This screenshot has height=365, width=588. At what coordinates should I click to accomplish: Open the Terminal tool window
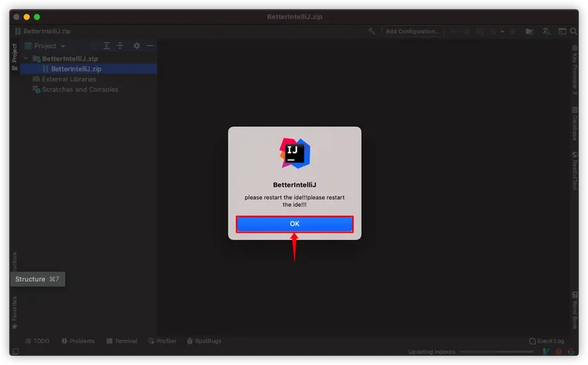coord(122,341)
